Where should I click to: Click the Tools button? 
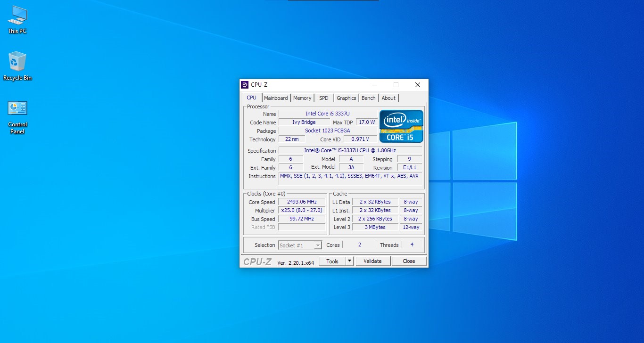coord(332,261)
